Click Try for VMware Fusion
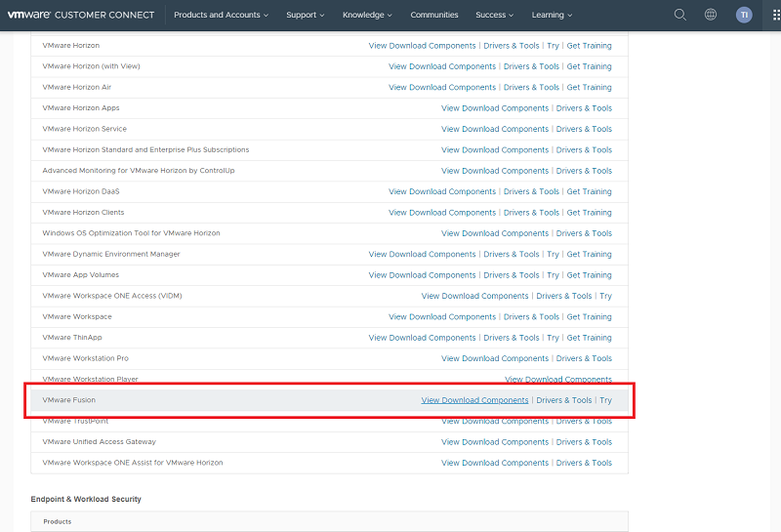This screenshot has height=532, width=781. [605, 400]
